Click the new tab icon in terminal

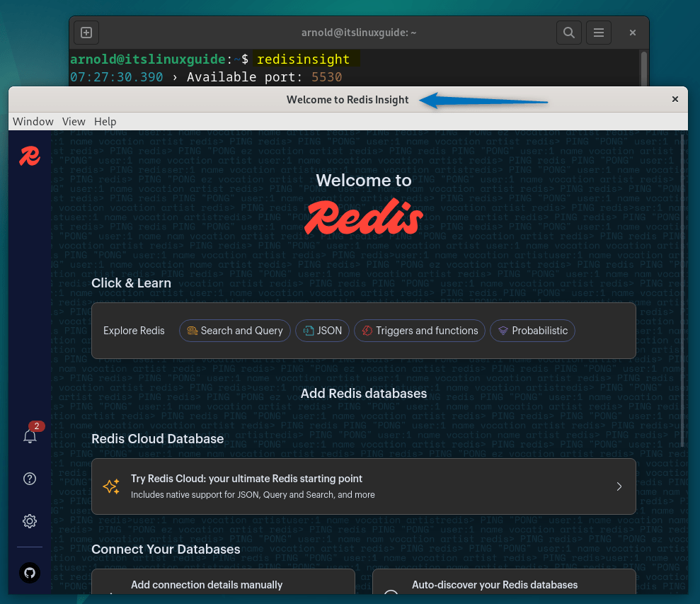(x=86, y=33)
